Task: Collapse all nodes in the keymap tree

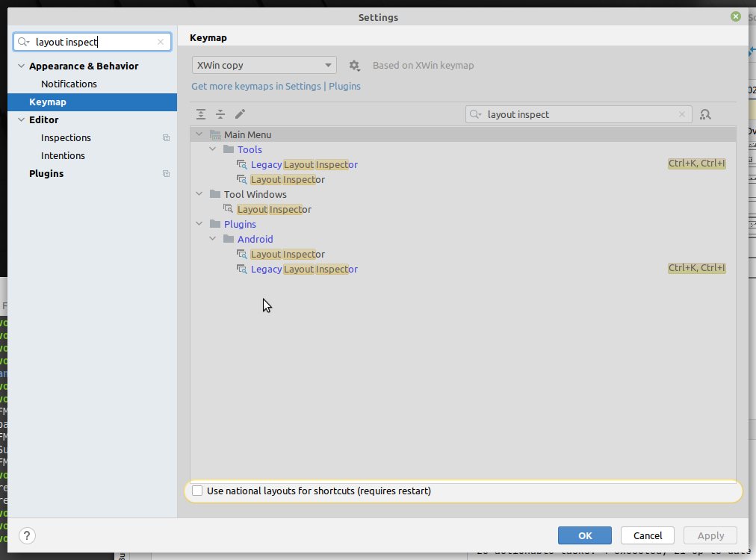Action: 220,113
